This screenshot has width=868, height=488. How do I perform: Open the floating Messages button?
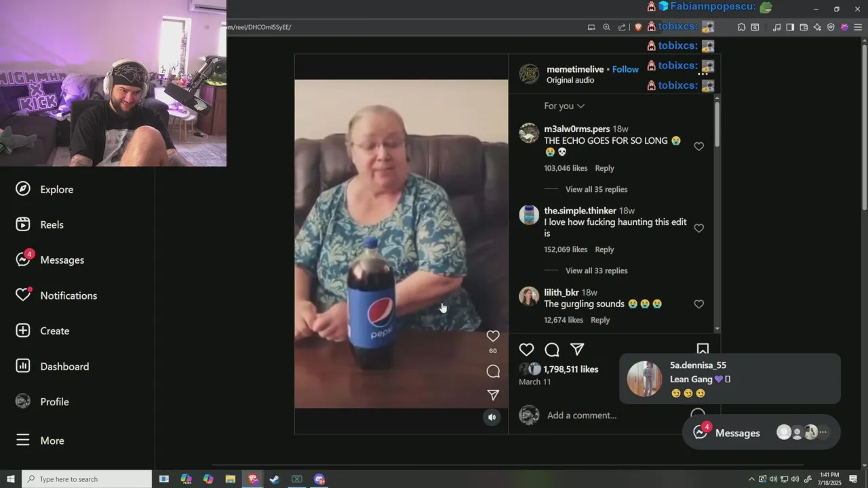pos(762,432)
